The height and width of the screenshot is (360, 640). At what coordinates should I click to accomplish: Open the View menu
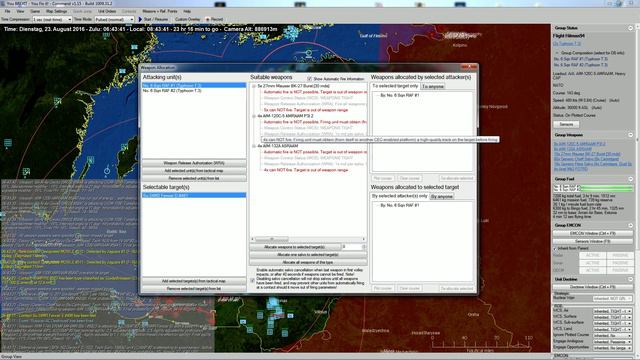20,11
